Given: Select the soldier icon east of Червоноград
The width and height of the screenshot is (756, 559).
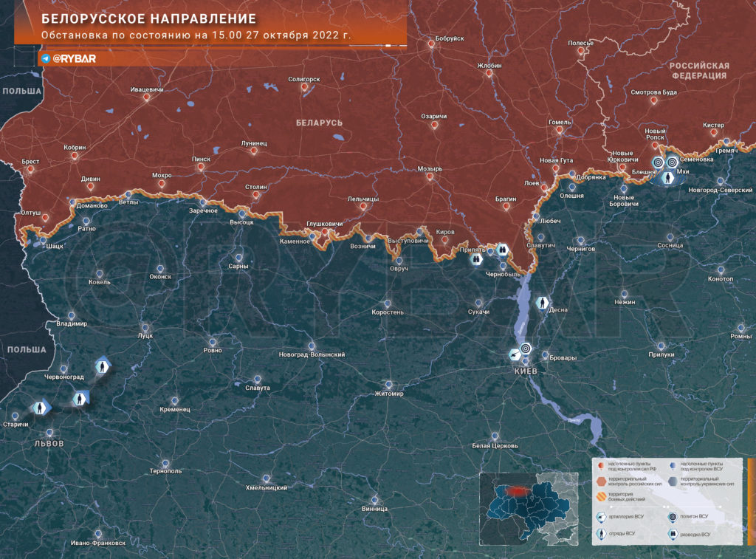Looking at the screenshot, I should (x=102, y=366).
